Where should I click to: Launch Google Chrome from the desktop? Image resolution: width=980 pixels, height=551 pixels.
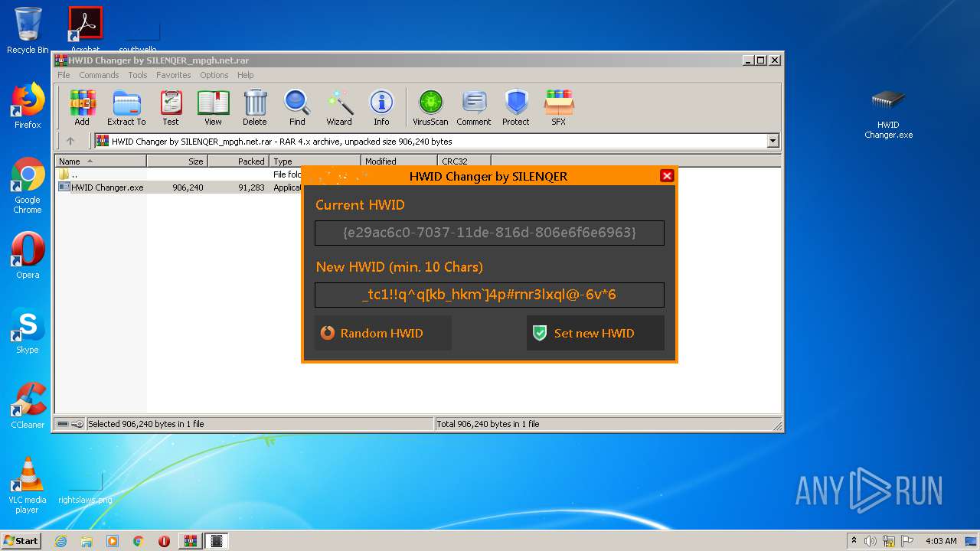pos(28,185)
